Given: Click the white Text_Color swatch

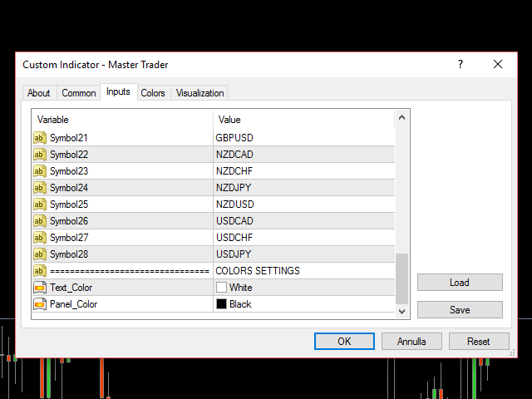Looking at the screenshot, I should point(222,288).
